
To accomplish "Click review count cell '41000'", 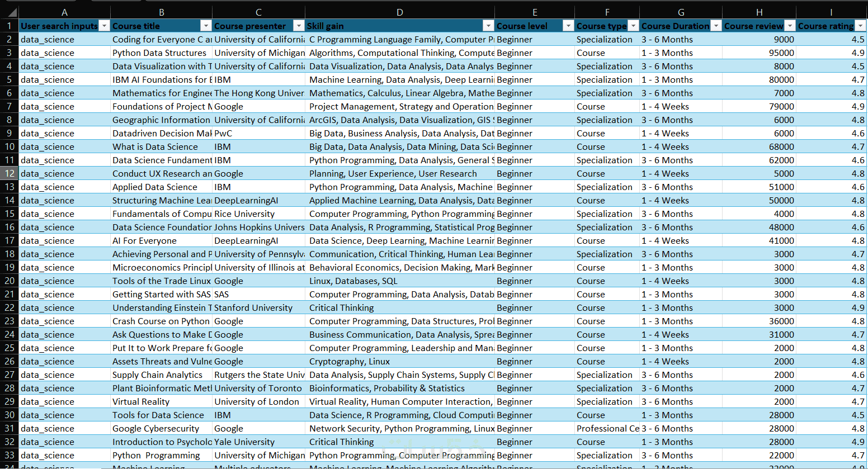I will pos(759,240).
